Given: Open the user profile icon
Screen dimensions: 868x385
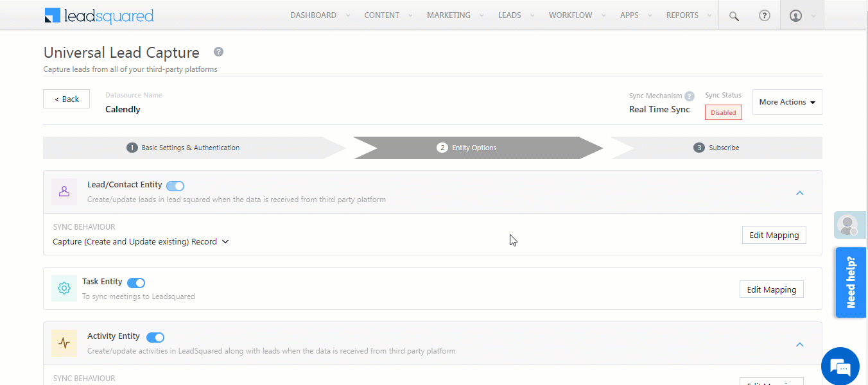Looking at the screenshot, I should coord(797,15).
